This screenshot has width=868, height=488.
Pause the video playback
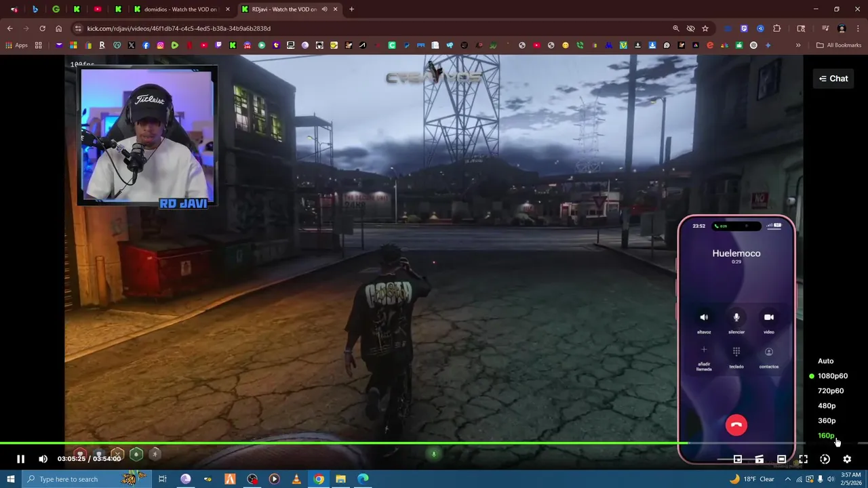coord(20,459)
